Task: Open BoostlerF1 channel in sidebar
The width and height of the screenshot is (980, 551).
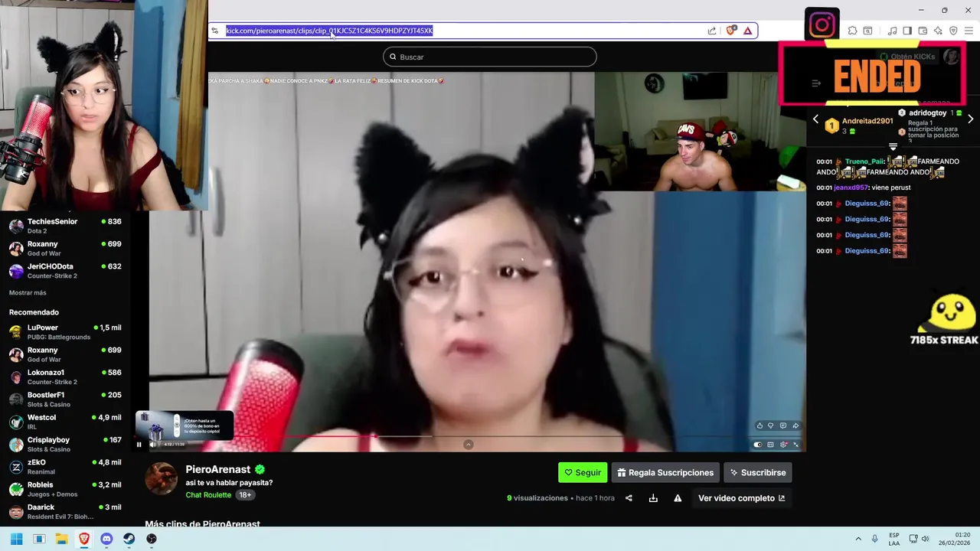Action: click(66, 399)
